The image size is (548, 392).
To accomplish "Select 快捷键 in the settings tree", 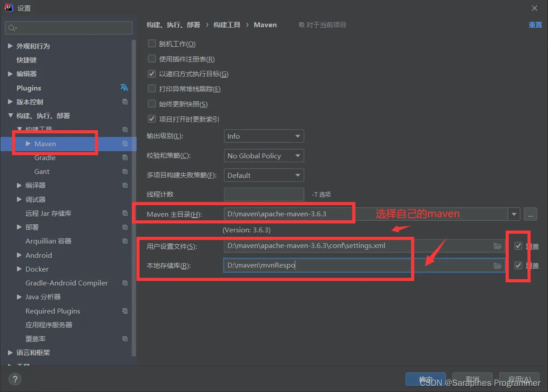I will tap(26, 60).
